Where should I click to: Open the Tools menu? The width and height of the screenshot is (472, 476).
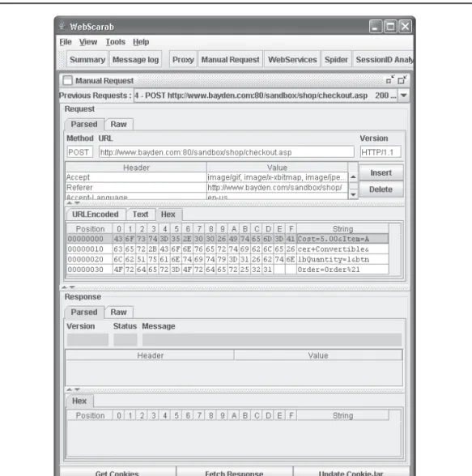coord(115,42)
